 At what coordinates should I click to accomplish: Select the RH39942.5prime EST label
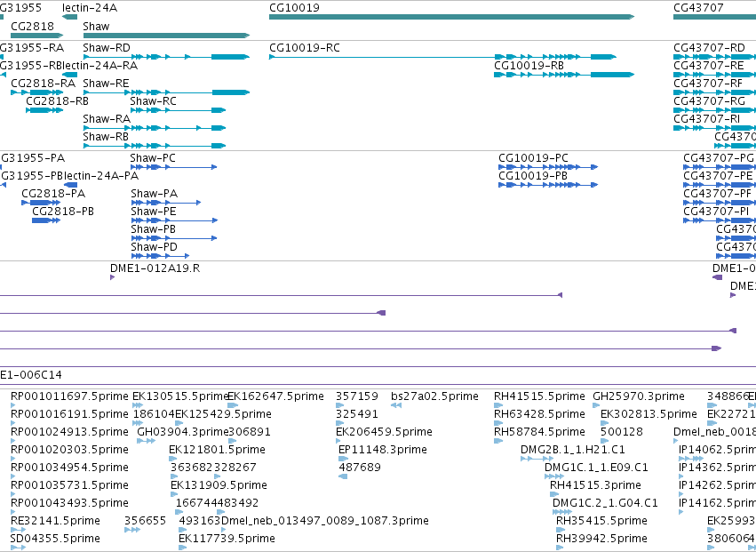point(601,540)
